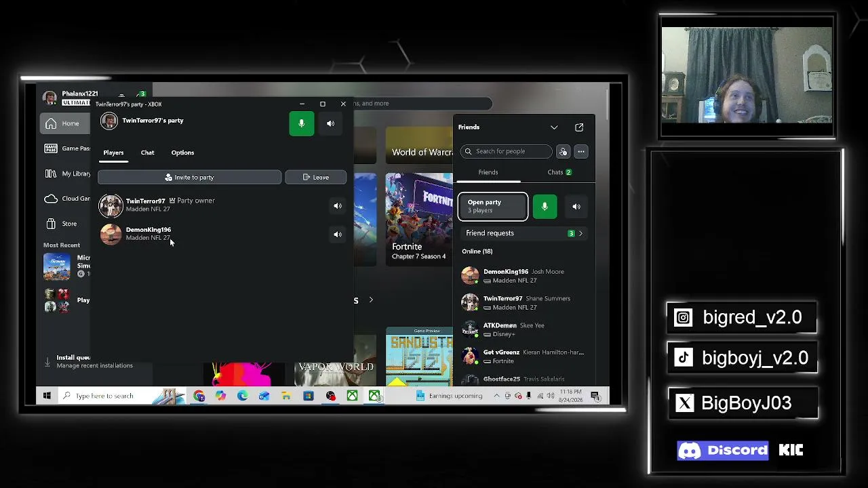The image size is (868, 488).
Task: Open Outlook from the taskbar
Action: click(264, 396)
